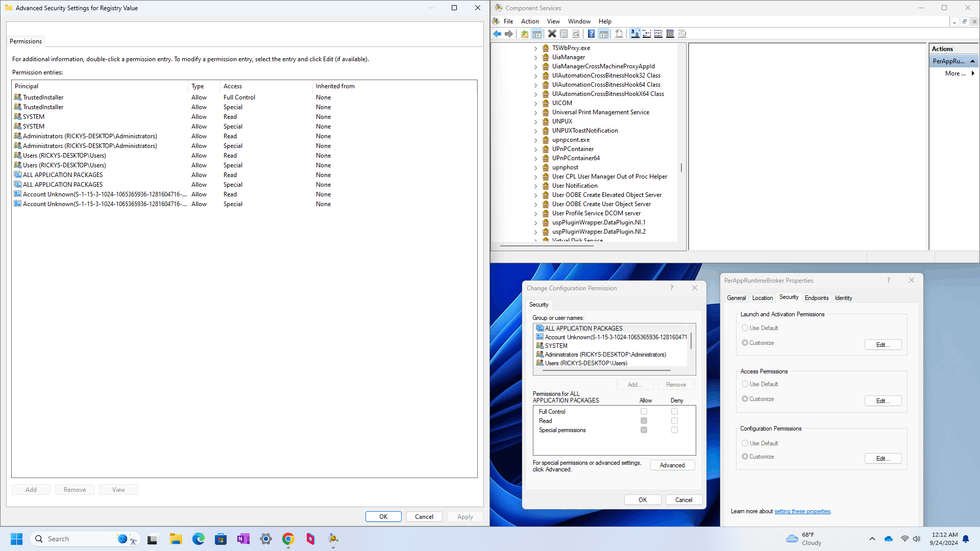The width and height of the screenshot is (980, 551).
Task: Select Use Default under Access Permissions
Action: pyautogui.click(x=745, y=384)
